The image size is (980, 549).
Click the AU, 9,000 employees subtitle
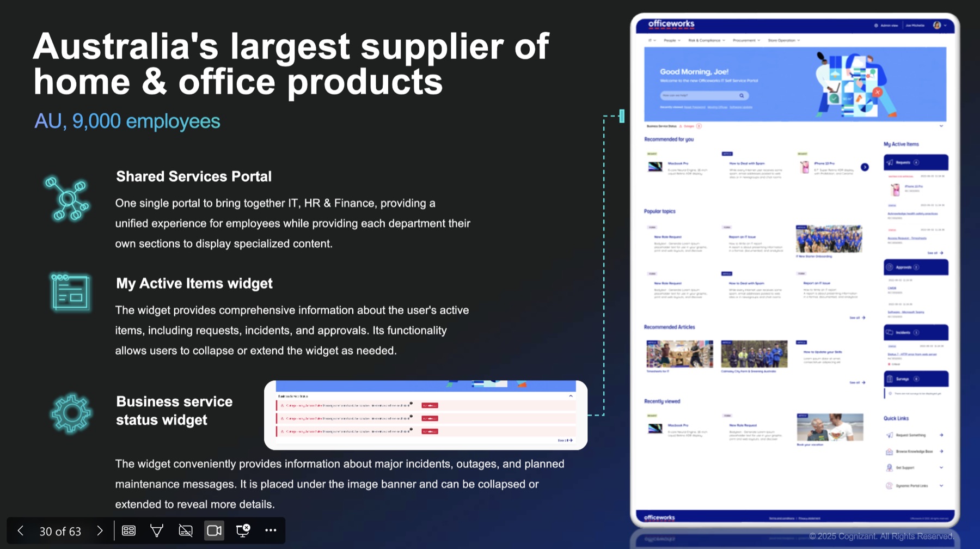(x=127, y=121)
